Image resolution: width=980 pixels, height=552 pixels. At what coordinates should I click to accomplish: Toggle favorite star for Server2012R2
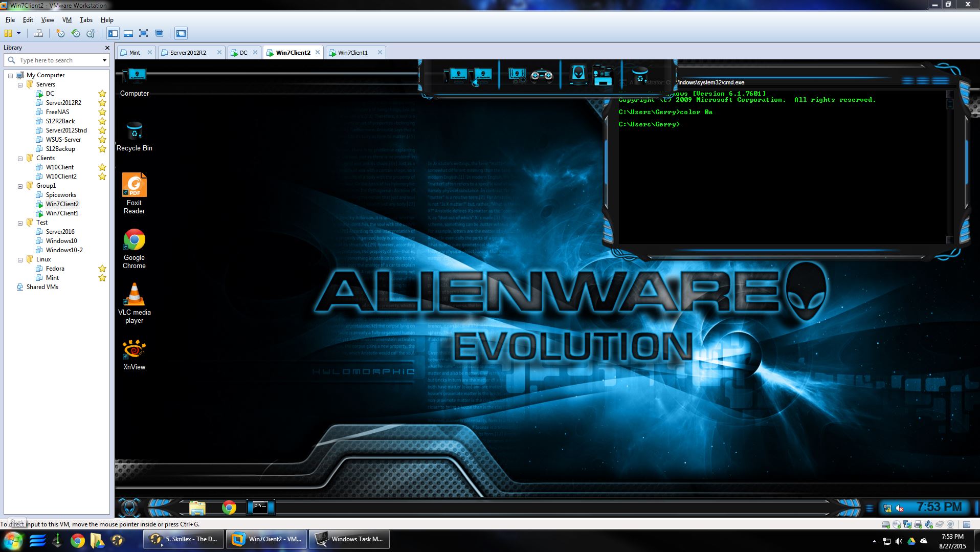tap(102, 103)
